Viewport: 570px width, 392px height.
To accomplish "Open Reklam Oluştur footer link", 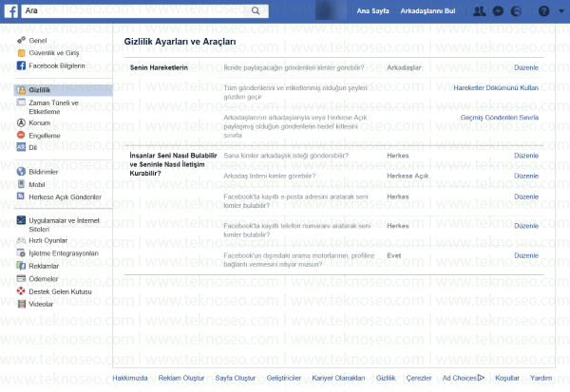I will pyautogui.click(x=181, y=378).
